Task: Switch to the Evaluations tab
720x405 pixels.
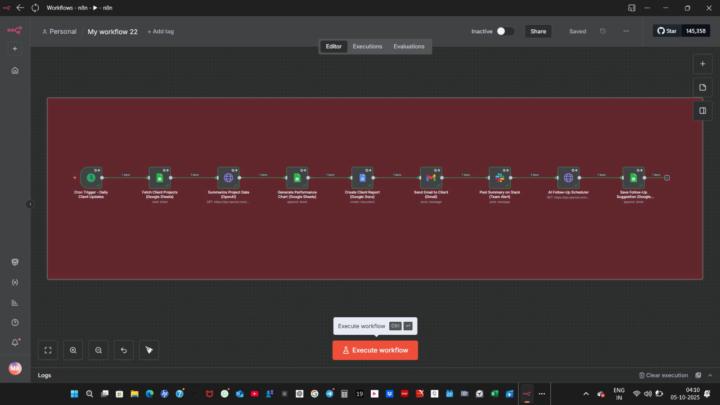Action: point(409,46)
